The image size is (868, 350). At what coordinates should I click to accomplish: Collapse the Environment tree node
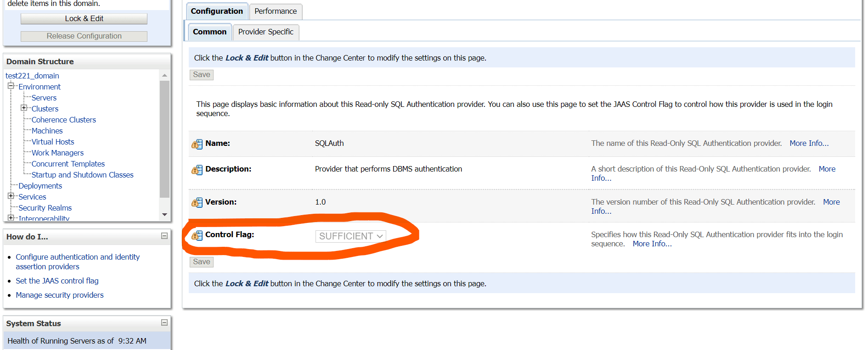coord(11,86)
